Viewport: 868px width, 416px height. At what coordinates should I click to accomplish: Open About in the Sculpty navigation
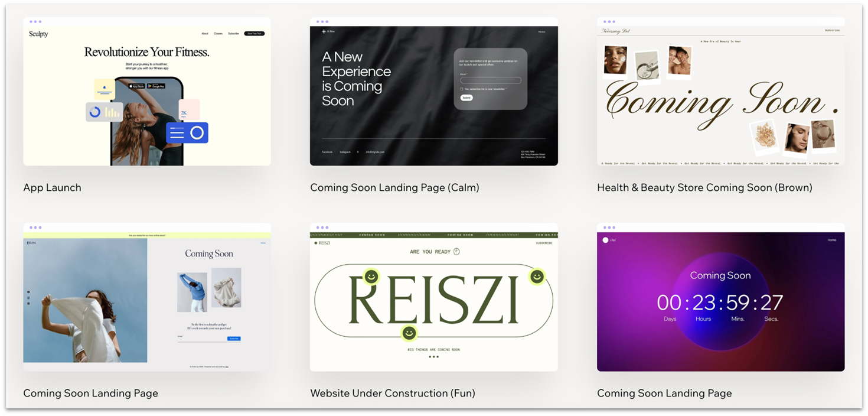[205, 34]
